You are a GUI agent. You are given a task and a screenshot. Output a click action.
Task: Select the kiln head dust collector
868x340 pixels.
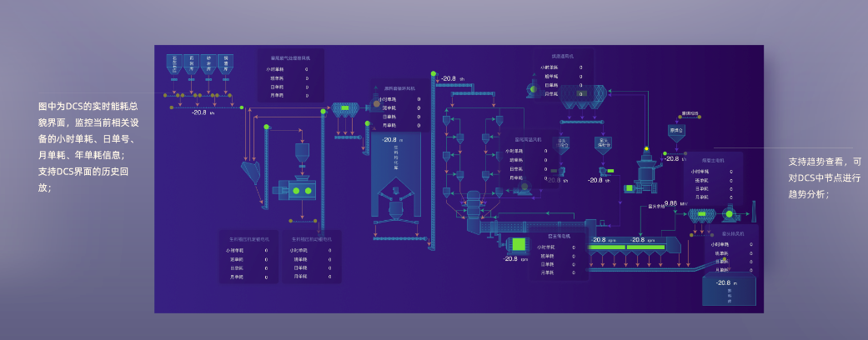click(x=702, y=214)
